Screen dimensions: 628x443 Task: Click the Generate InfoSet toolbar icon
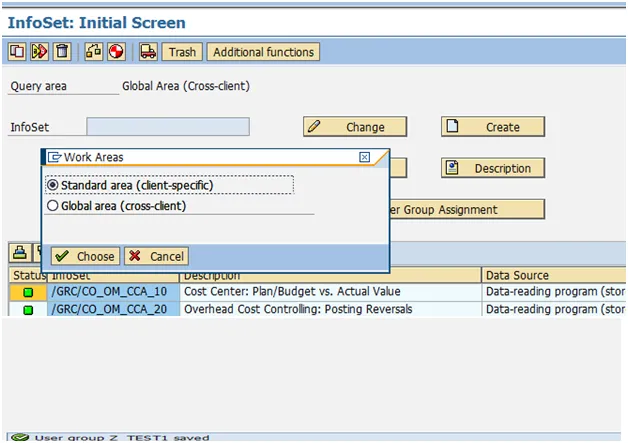click(93, 52)
